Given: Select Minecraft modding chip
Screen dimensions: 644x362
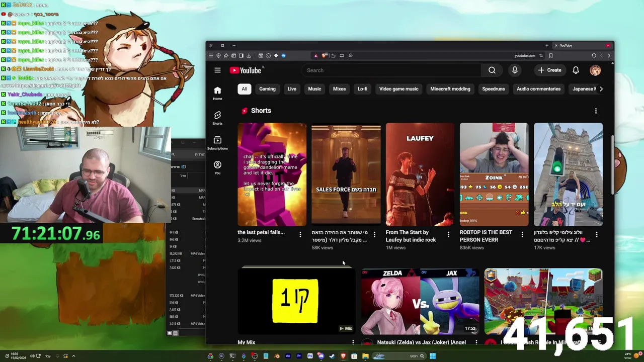Looking at the screenshot, I should 450,89.
